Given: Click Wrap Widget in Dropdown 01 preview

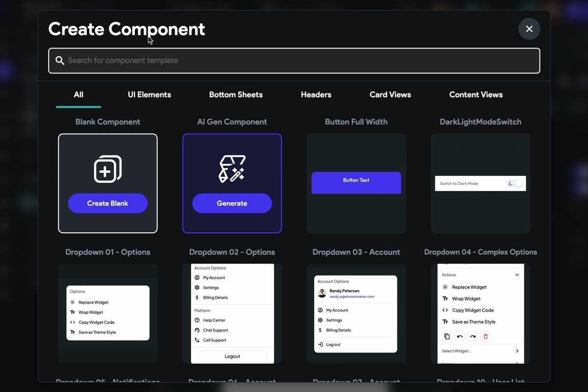Looking at the screenshot, I should 91,312.
